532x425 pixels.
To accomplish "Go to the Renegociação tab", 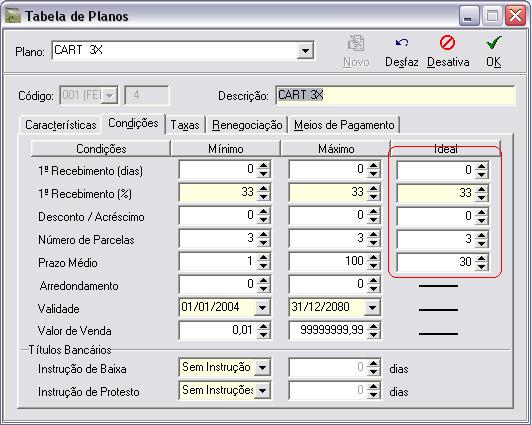I will click(247, 125).
